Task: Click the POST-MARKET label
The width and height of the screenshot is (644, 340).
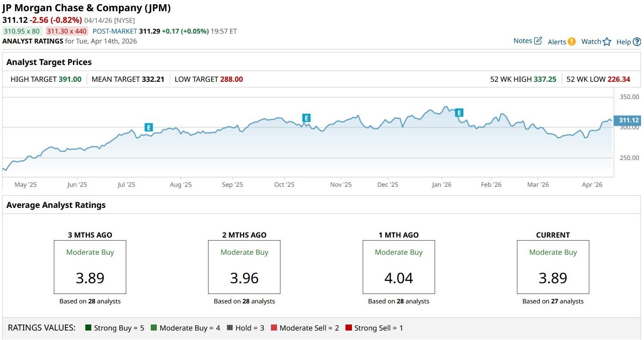Action: [x=115, y=31]
